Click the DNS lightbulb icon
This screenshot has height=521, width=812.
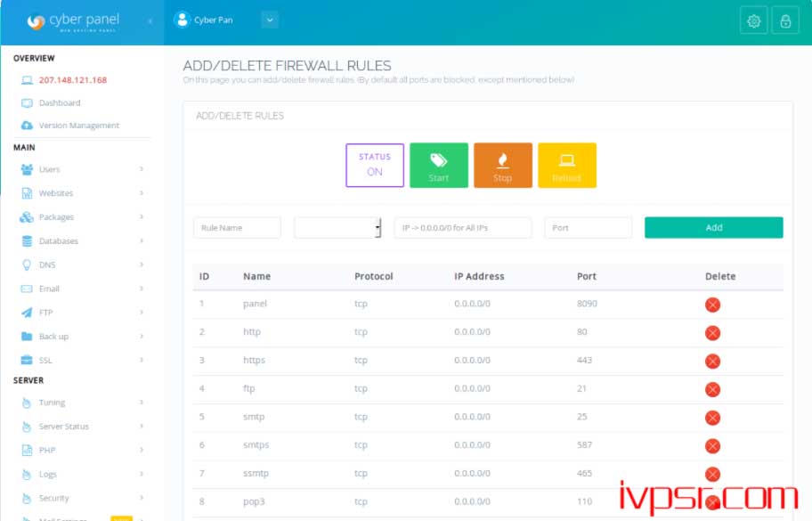pyautogui.click(x=27, y=265)
